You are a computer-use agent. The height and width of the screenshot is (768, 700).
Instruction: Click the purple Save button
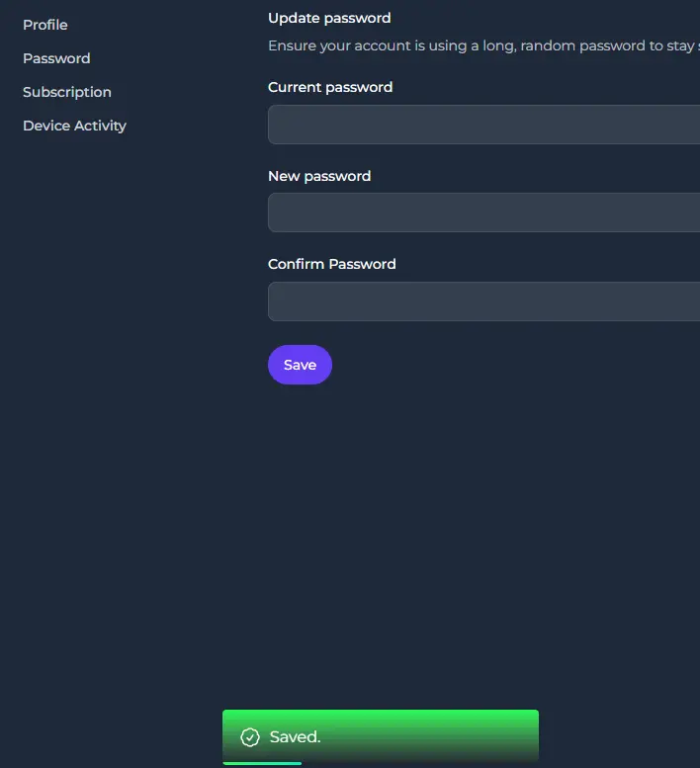pyautogui.click(x=300, y=365)
